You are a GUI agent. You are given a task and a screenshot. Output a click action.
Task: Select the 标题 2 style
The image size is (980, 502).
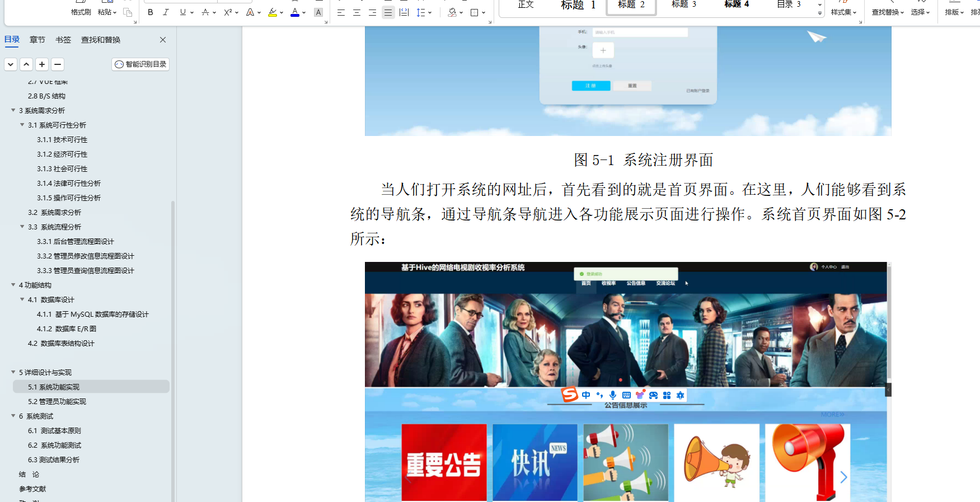pos(631,5)
